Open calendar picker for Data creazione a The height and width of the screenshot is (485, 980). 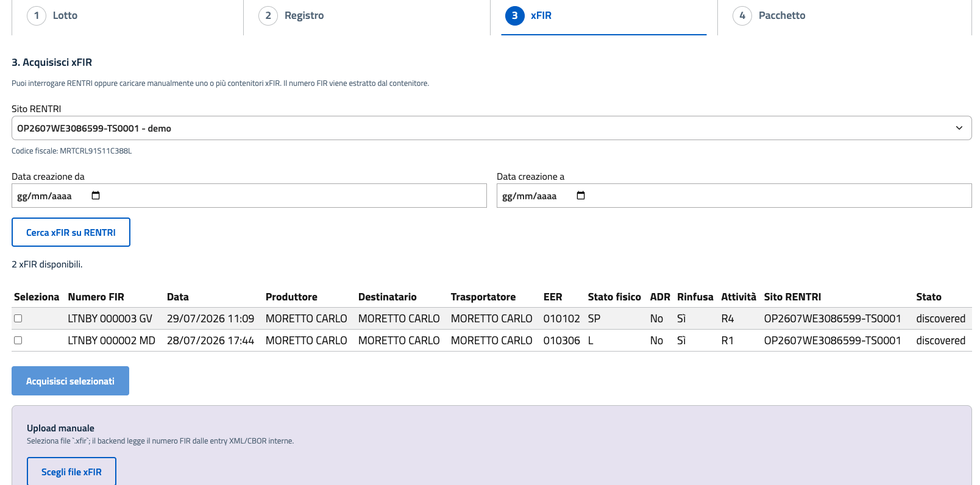[581, 196]
